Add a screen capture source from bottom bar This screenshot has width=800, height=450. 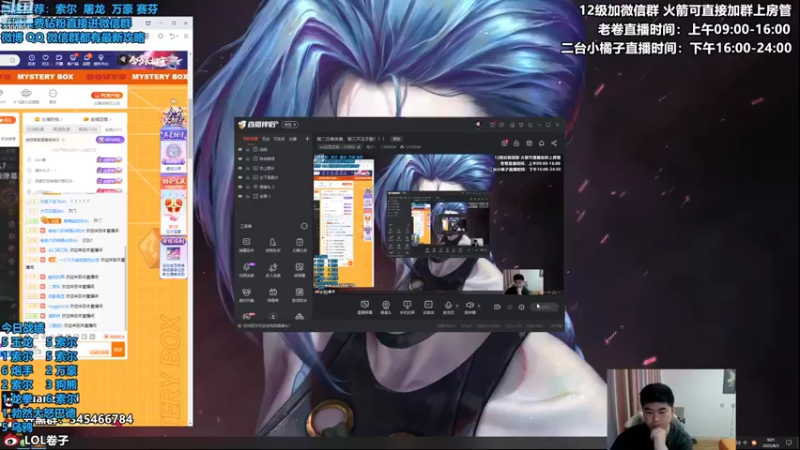(364, 307)
